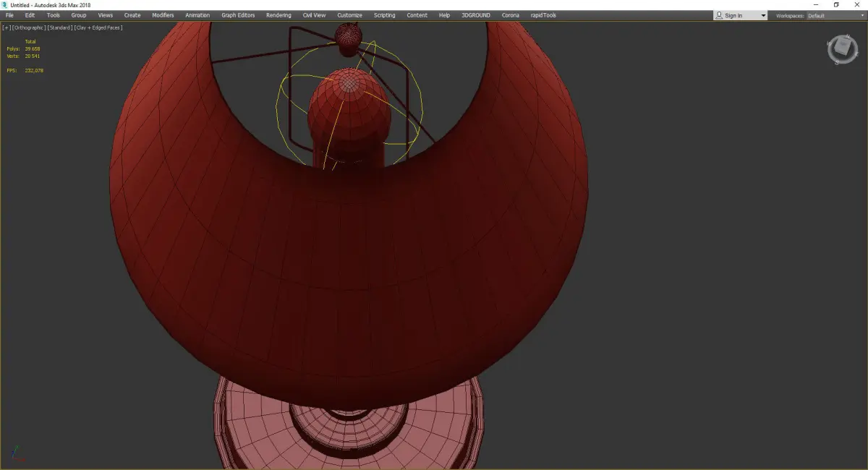Open the Civil View menu
Image resolution: width=868 pixels, height=470 pixels.
point(314,15)
